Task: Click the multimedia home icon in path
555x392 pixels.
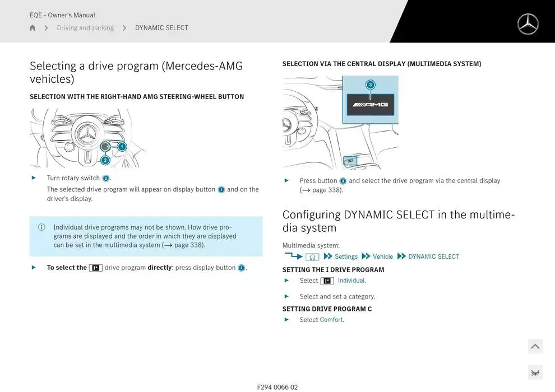Action: click(312, 257)
